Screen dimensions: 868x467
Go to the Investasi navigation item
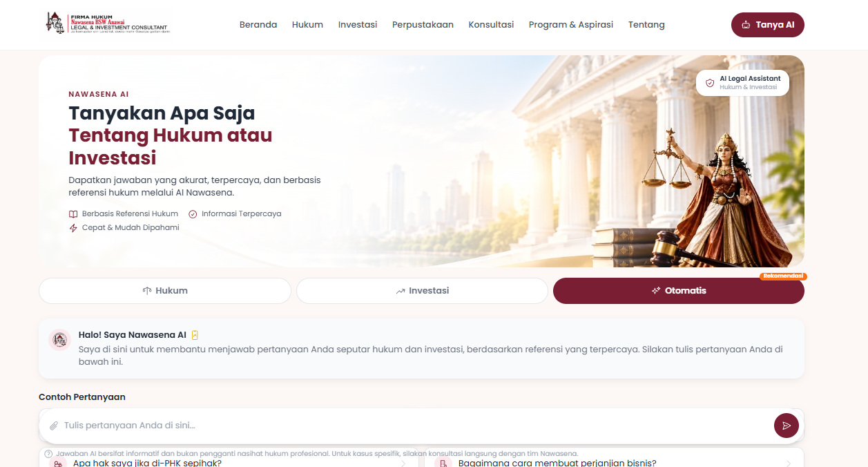click(x=358, y=25)
